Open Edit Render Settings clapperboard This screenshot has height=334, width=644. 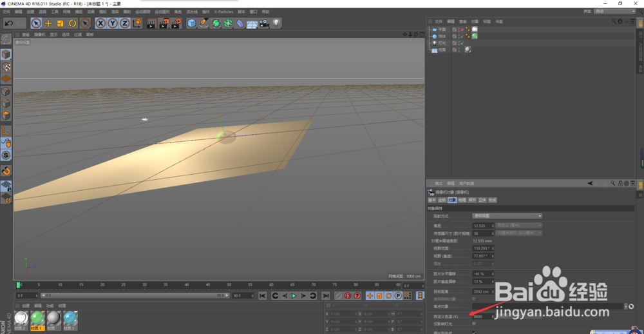click(x=176, y=23)
